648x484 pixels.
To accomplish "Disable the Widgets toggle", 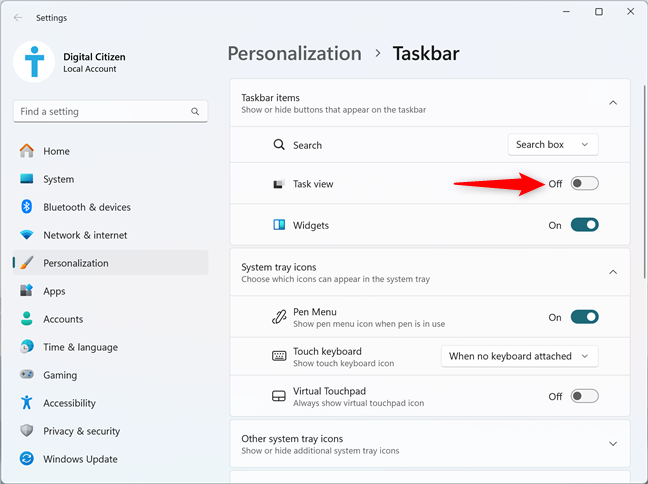I will [x=584, y=225].
